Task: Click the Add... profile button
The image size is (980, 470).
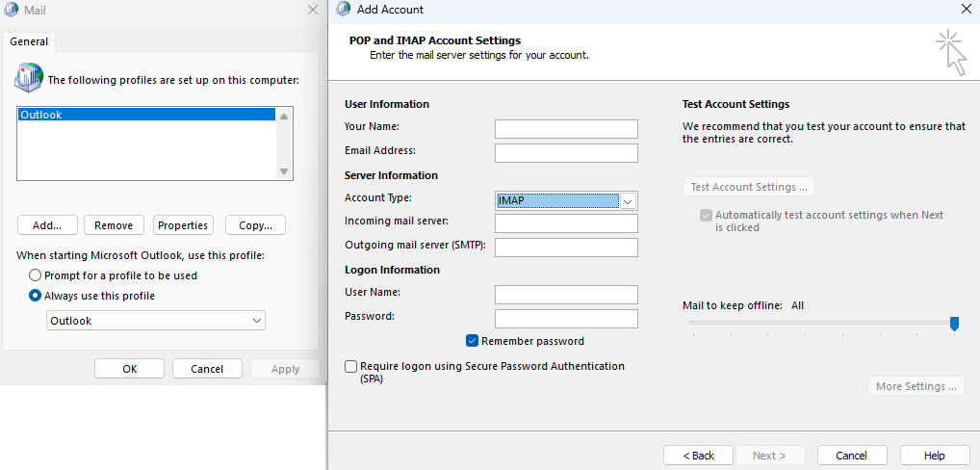Action: point(47,225)
